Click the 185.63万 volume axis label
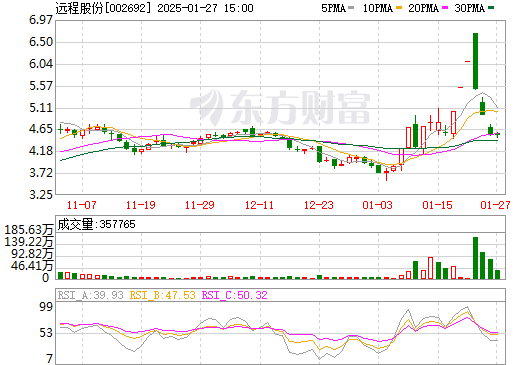The height and width of the screenshot is (365, 520). (x=29, y=230)
